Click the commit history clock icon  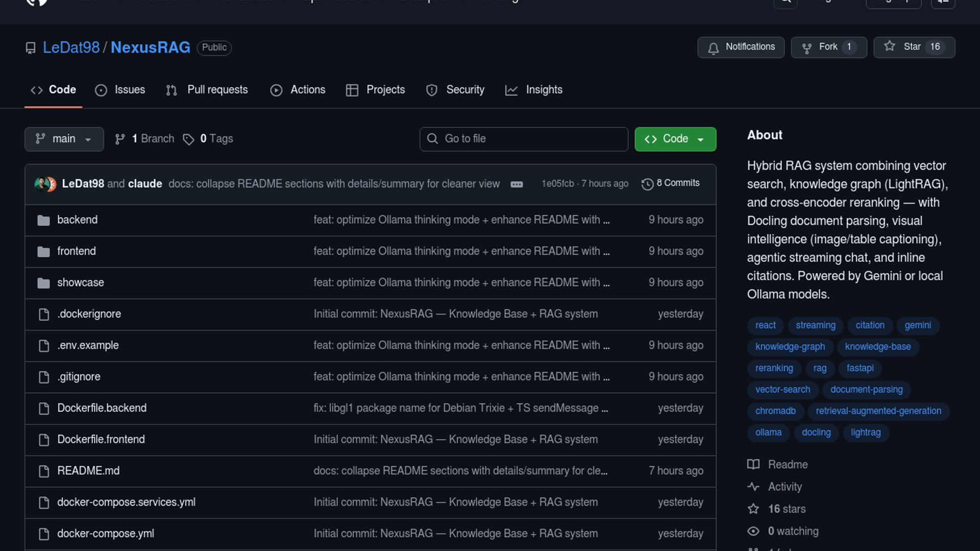tap(647, 184)
